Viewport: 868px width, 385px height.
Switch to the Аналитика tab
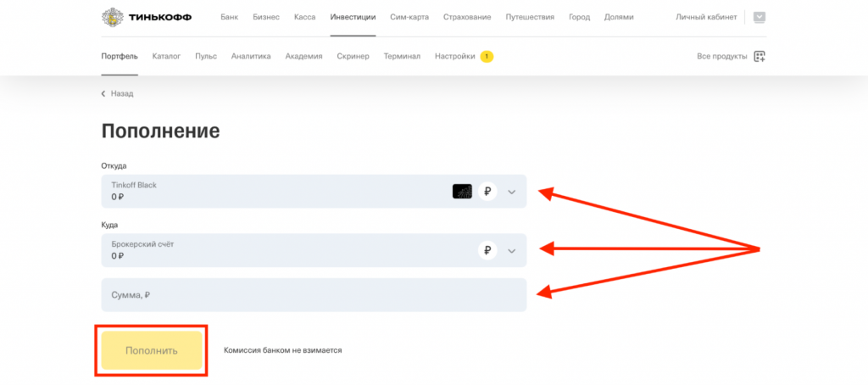pyautogui.click(x=251, y=57)
